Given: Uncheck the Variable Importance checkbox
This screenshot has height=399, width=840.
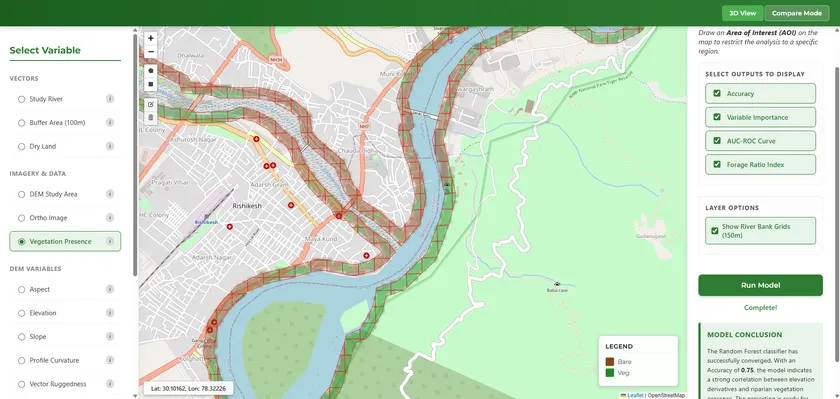Looking at the screenshot, I should click(x=717, y=117).
